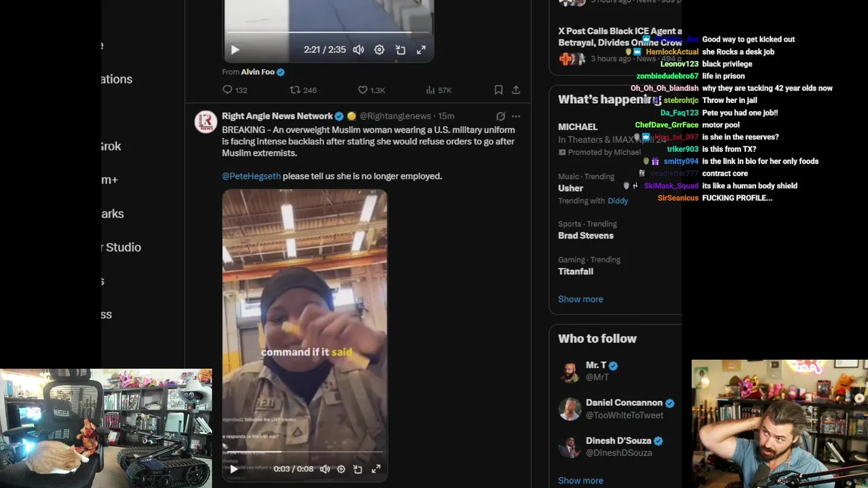Toggle mute on the bottom video
The width and height of the screenshot is (868, 488).
(325, 469)
